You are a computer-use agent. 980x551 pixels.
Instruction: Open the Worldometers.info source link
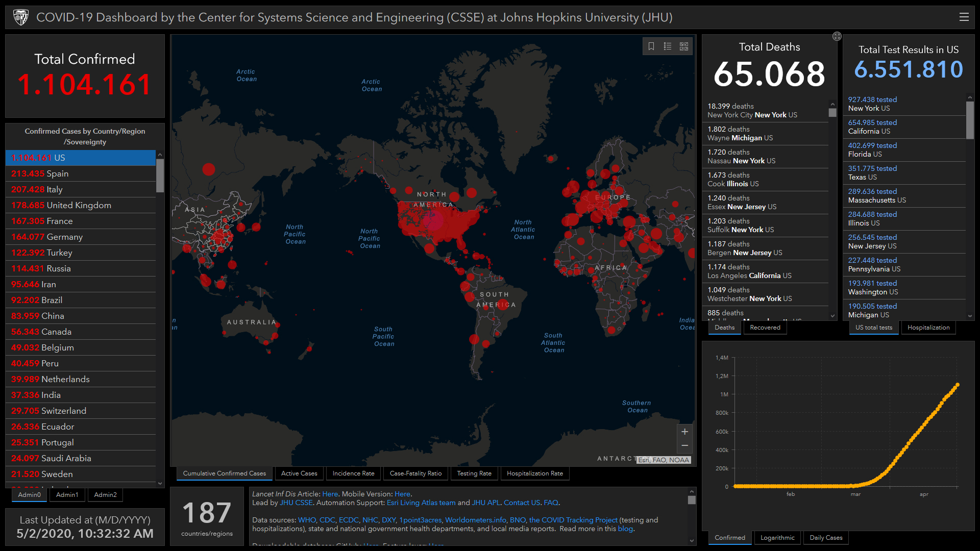point(476,520)
